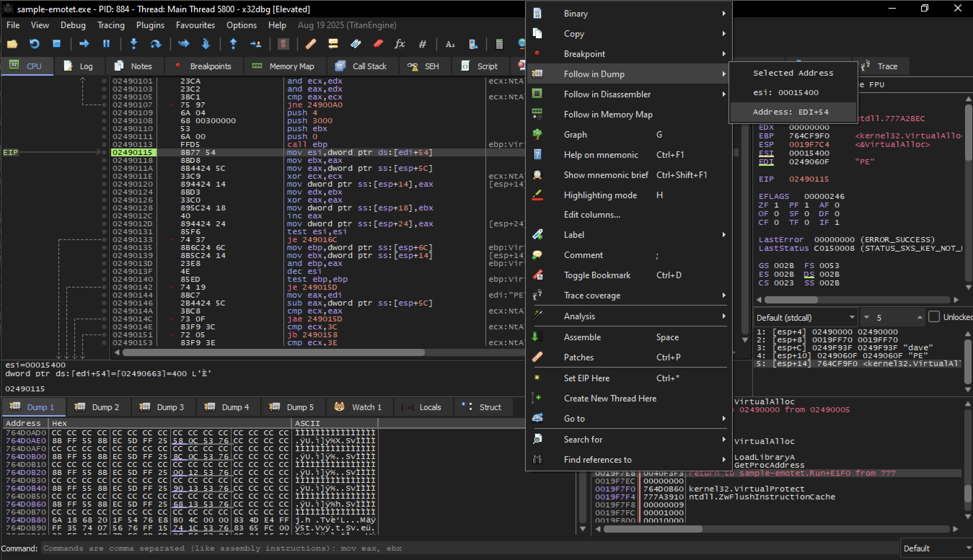The height and width of the screenshot is (560, 973).
Task: Stop debugging with the blue square icon
Action: click(57, 44)
